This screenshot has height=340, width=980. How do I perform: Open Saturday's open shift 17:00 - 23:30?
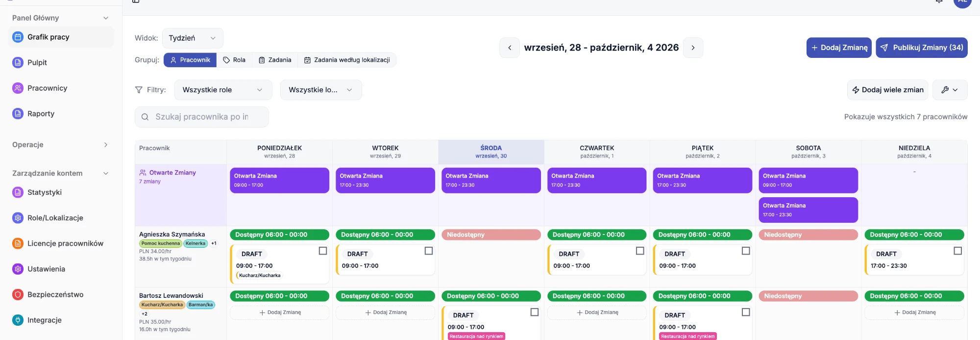[x=808, y=210]
